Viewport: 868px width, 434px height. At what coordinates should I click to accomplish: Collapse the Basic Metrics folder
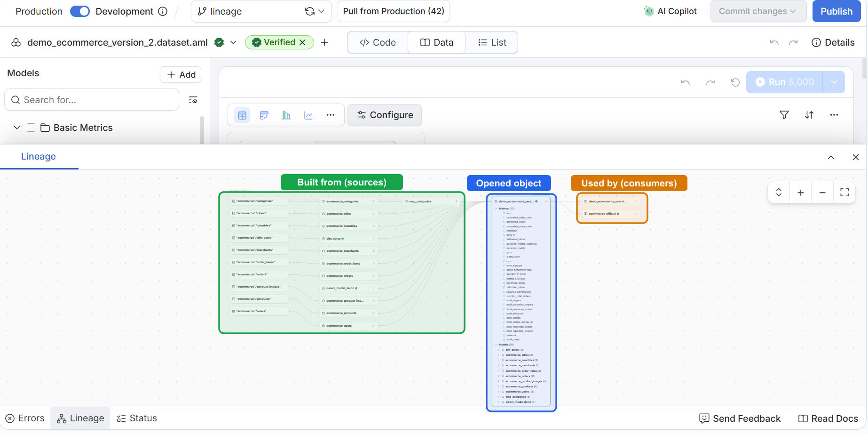click(17, 128)
